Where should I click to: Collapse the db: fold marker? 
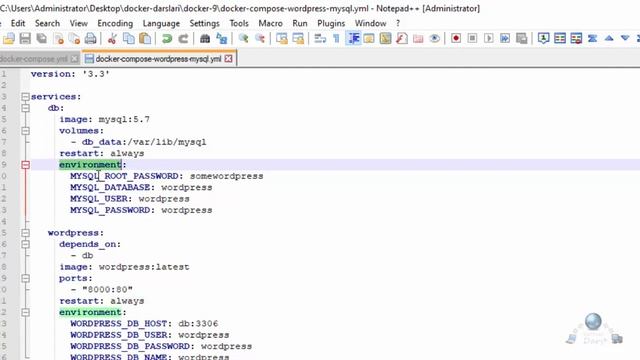point(25,108)
